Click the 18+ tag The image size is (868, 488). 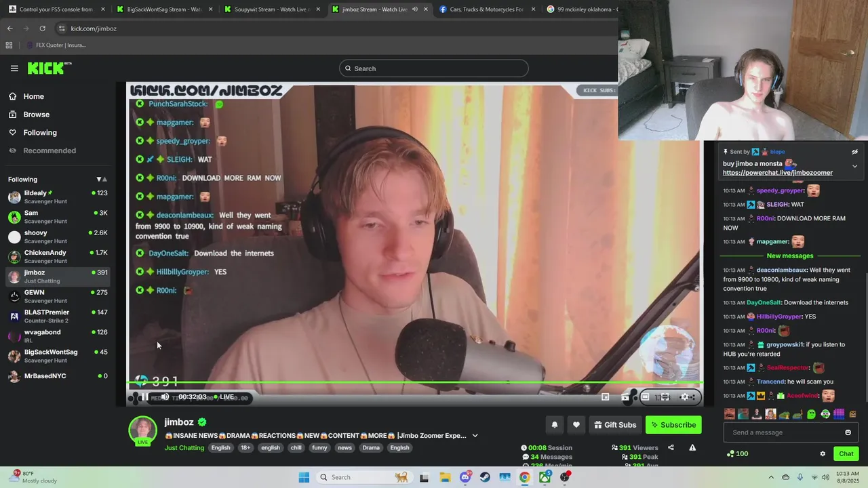pyautogui.click(x=245, y=447)
